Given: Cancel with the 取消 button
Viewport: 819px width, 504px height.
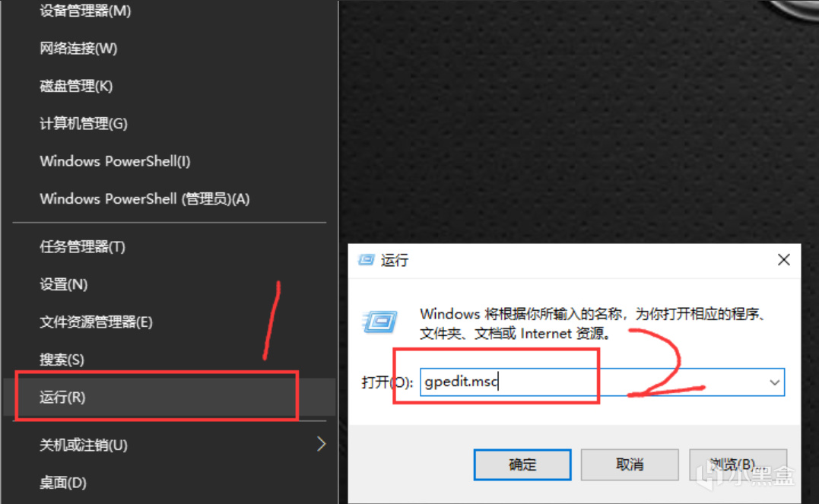Looking at the screenshot, I should [630, 464].
